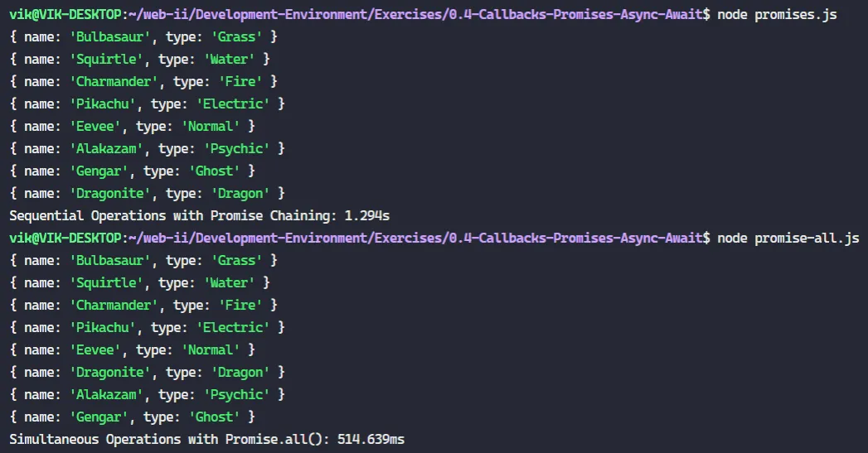
Task: Click 'Fire' type in second output block
Action: (240, 306)
